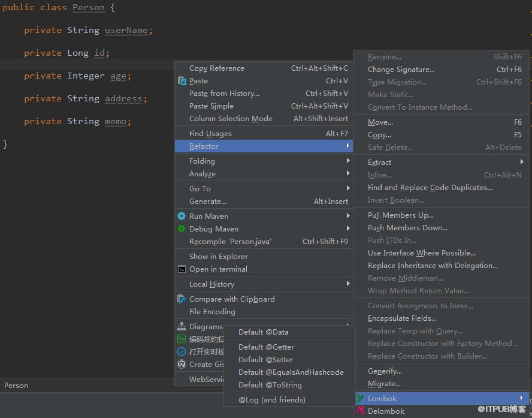The width and height of the screenshot is (532, 418).
Task: Click the Compare with Clipboard icon
Action: point(182,299)
